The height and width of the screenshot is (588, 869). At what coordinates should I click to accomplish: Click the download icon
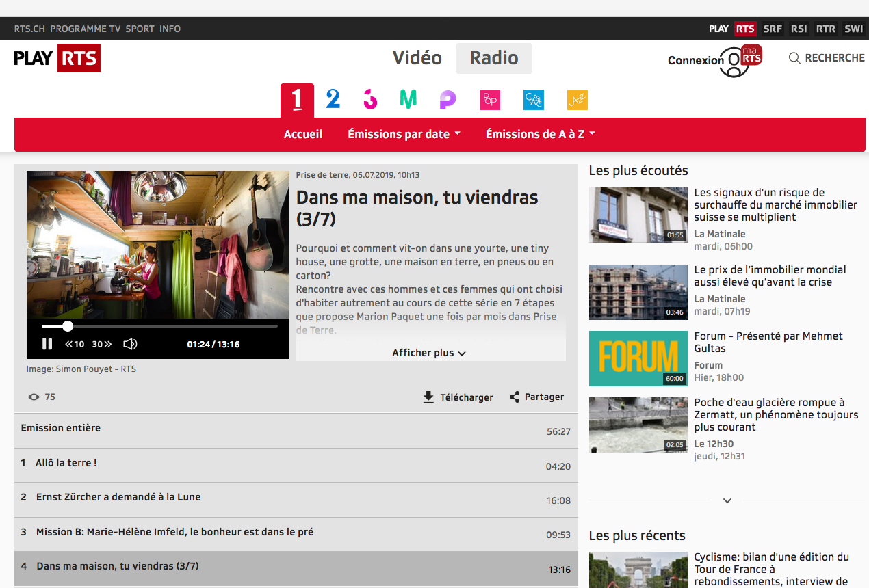coord(428,397)
